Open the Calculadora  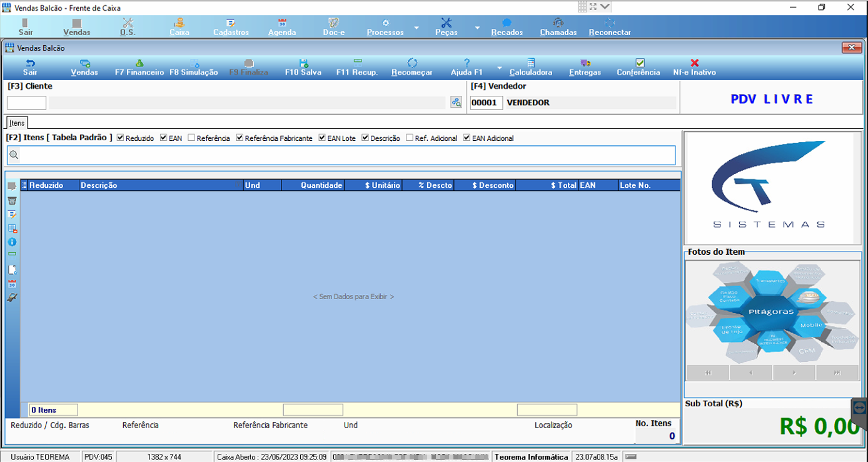[531, 68]
